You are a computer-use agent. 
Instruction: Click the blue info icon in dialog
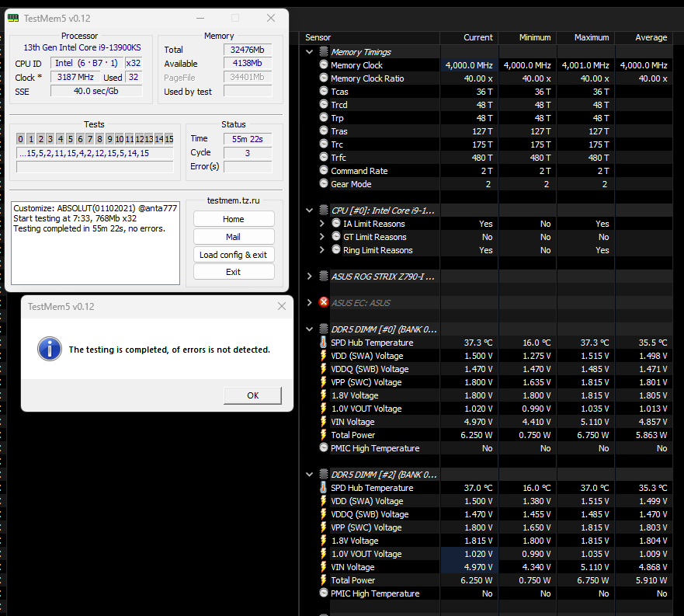49,349
